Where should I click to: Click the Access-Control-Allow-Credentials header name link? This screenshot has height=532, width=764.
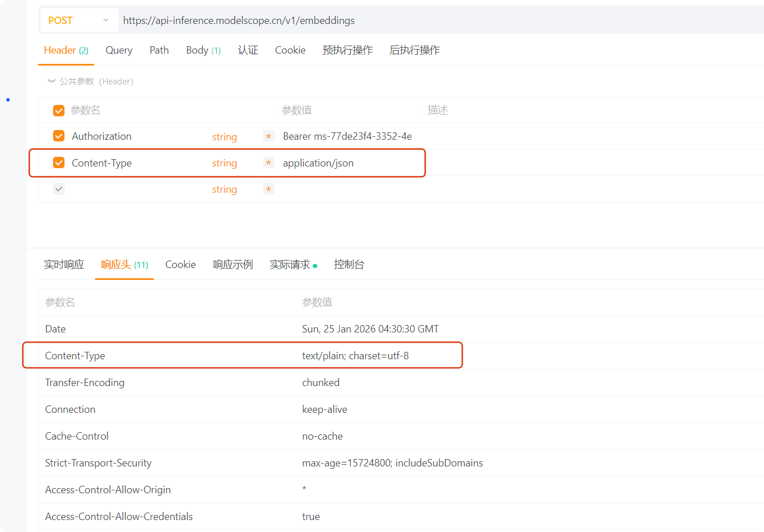click(x=119, y=517)
